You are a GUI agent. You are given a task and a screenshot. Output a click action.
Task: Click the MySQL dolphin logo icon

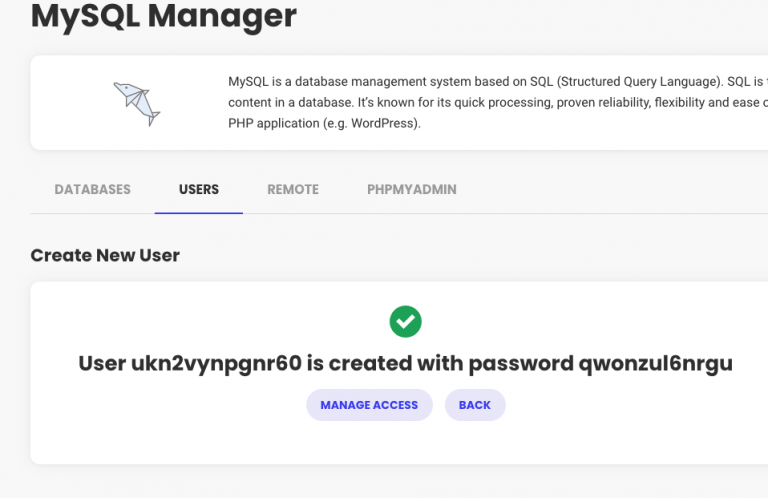pos(137,104)
